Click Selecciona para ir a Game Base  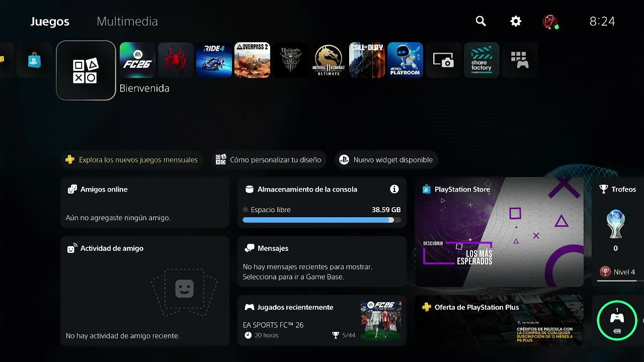(293, 277)
